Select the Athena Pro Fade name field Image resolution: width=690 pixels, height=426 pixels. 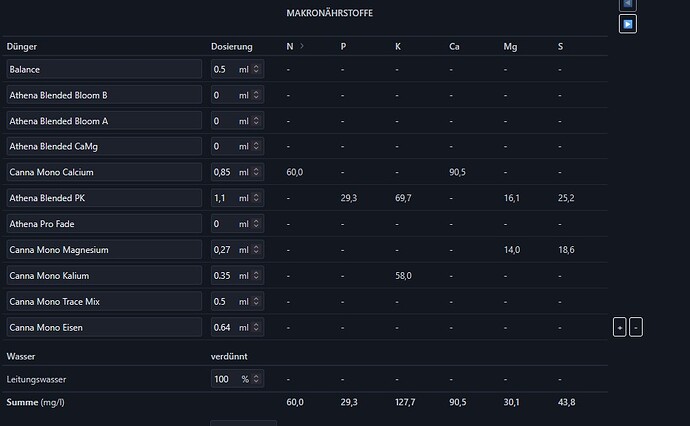click(x=104, y=224)
